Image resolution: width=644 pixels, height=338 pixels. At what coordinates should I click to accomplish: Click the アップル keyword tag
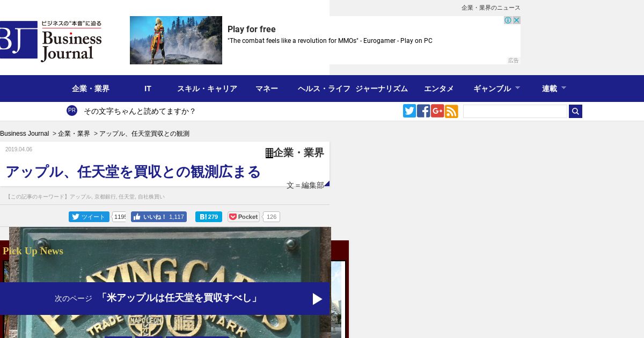pos(81,197)
